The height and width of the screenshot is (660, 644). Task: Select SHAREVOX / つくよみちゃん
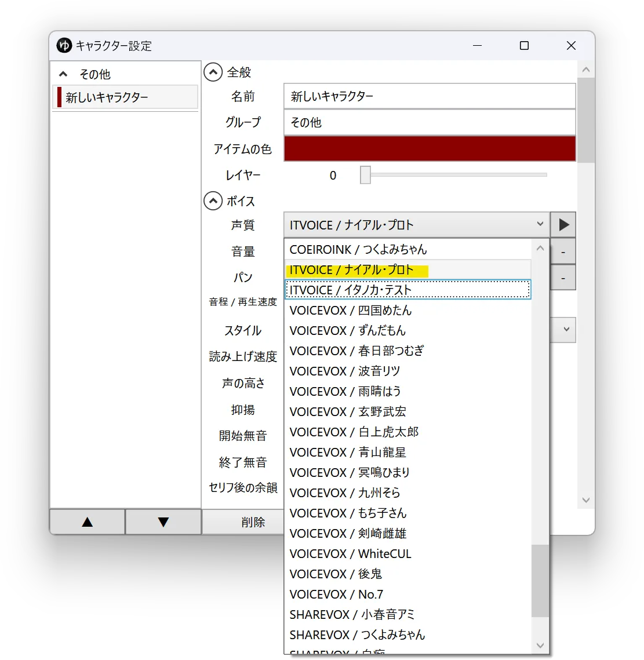click(407, 635)
